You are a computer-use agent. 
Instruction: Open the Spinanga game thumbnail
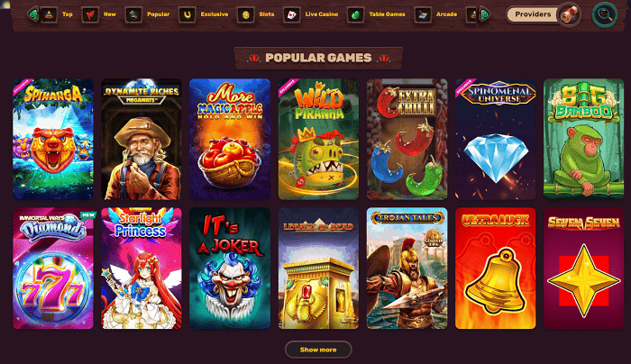tap(53, 139)
